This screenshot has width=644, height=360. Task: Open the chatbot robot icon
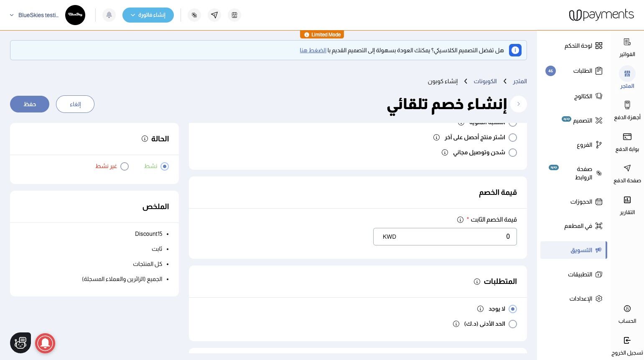pos(20,343)
